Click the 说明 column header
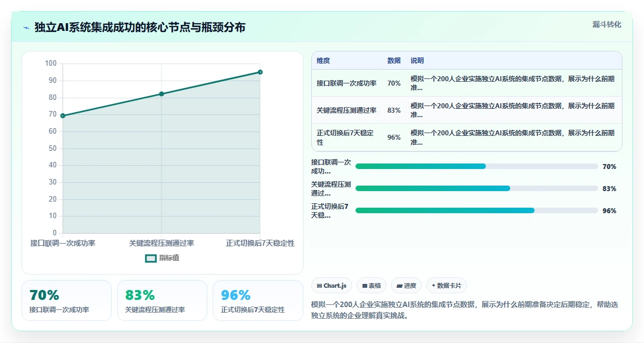The height and width of the screenshot is (343, 644). 417,61
